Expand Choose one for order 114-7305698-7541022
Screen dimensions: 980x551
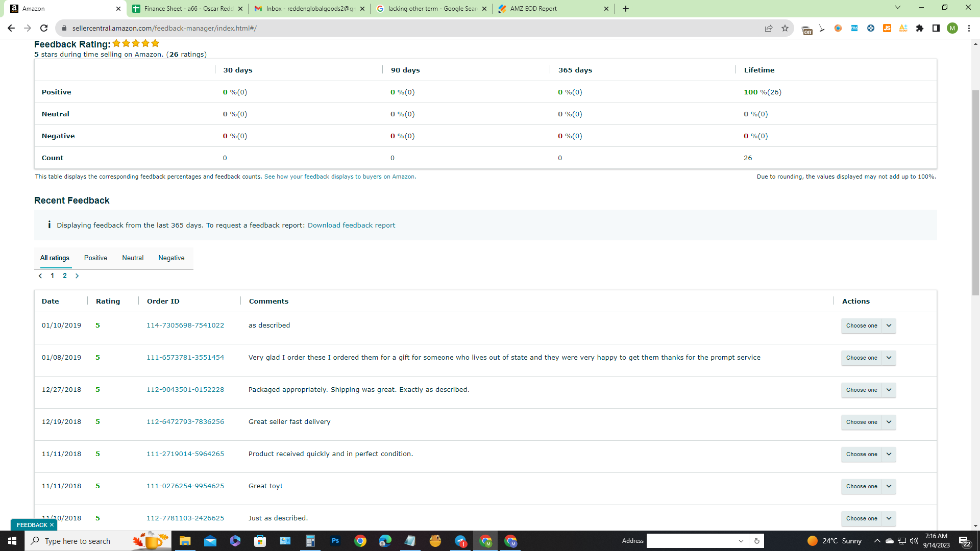[868, 325]
